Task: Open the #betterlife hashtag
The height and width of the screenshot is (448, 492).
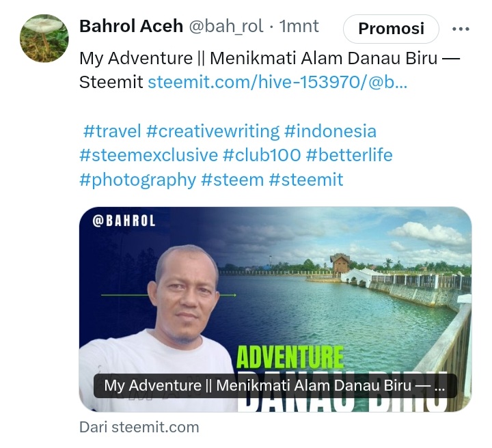Action: 349,155
